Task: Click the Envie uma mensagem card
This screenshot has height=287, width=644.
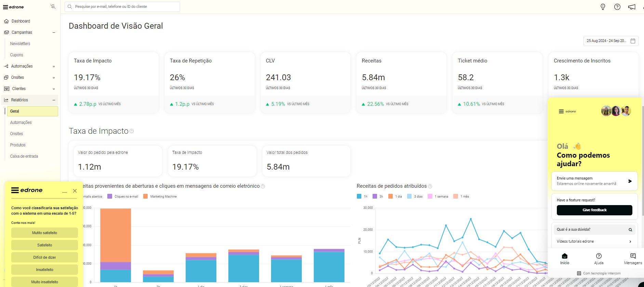Action: point(594,181)
